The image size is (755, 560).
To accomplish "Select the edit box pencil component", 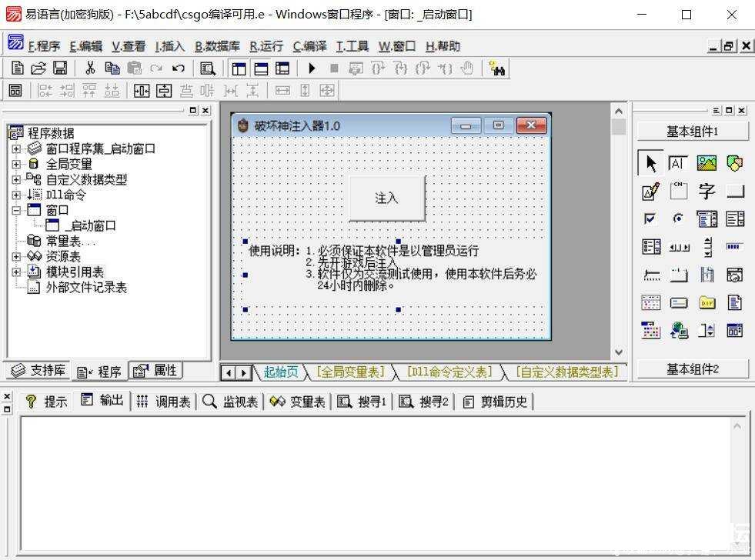I will tap(650, 192).
